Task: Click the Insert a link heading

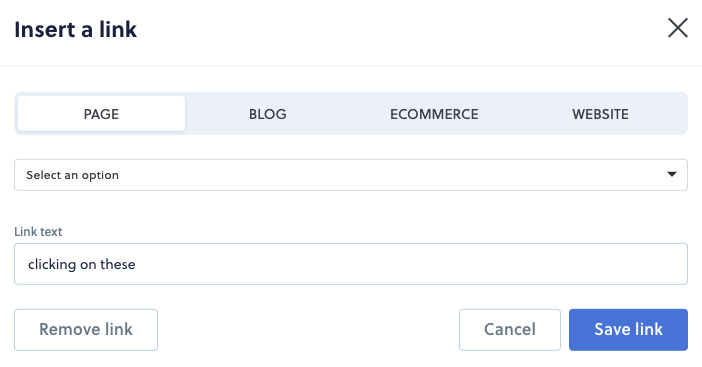Action: [76, 30]
